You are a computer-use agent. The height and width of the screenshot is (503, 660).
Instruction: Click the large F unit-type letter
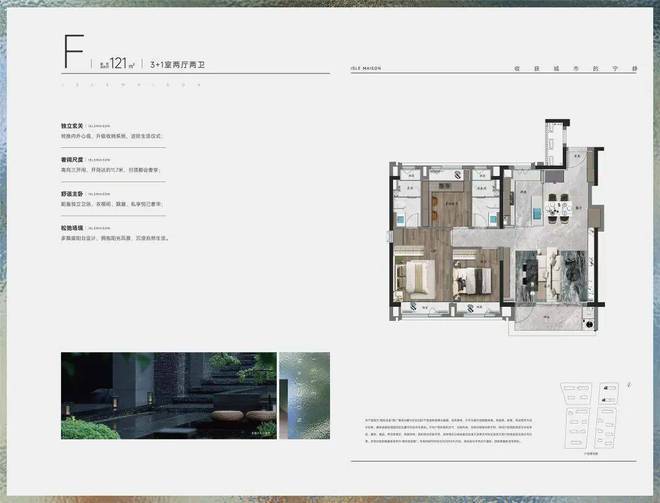pyautogui.click(x=74, y=51)
